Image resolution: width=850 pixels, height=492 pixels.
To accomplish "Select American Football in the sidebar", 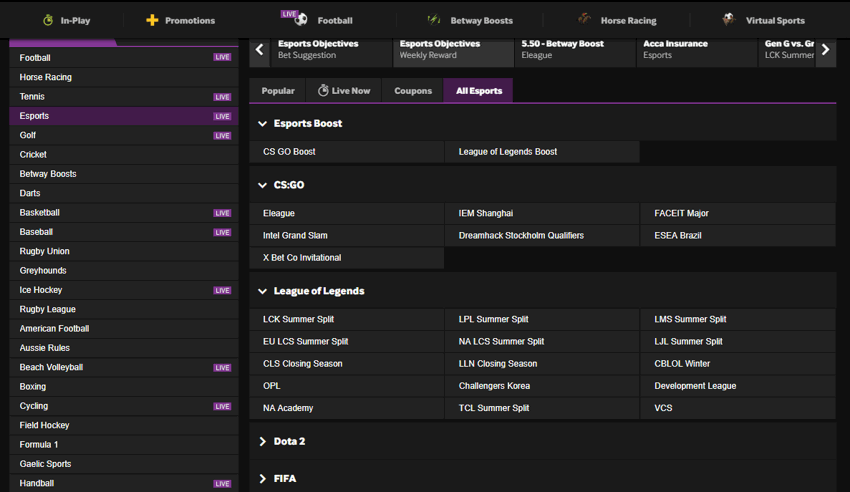I will (124, 329).
